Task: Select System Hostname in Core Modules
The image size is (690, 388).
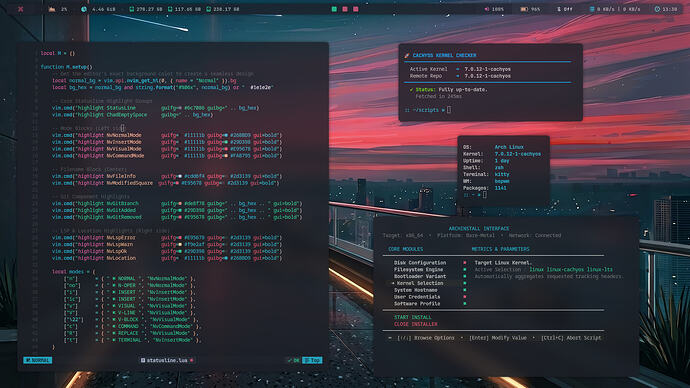Action: (416, 290)
